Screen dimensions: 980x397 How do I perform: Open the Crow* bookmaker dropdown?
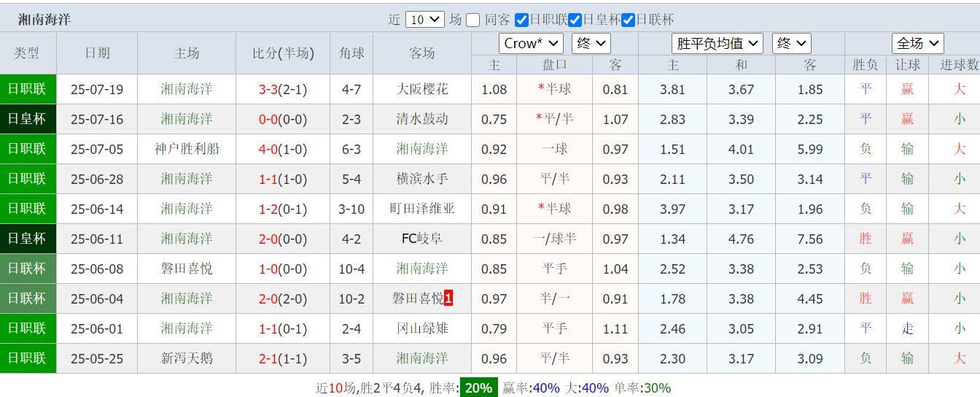click(531, 43)
